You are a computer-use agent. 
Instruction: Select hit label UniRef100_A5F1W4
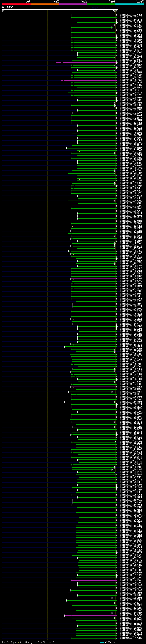point(131,120)
